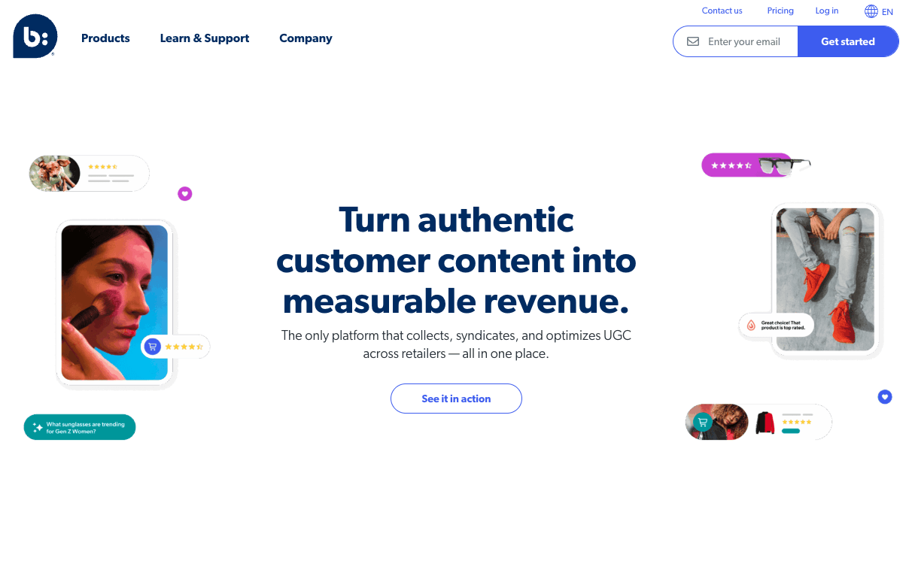The height and width of the screenshot is (588, 912).
Task: Go to the Pricing page
Action: coord(780,11)
